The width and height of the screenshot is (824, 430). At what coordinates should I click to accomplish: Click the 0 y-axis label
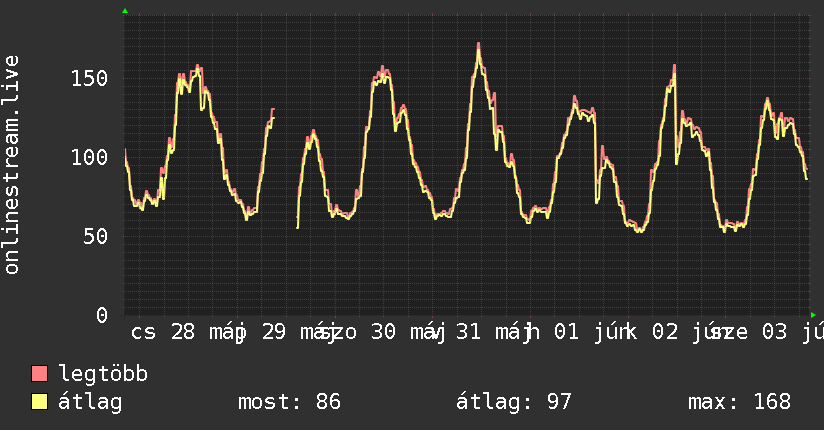101,315
